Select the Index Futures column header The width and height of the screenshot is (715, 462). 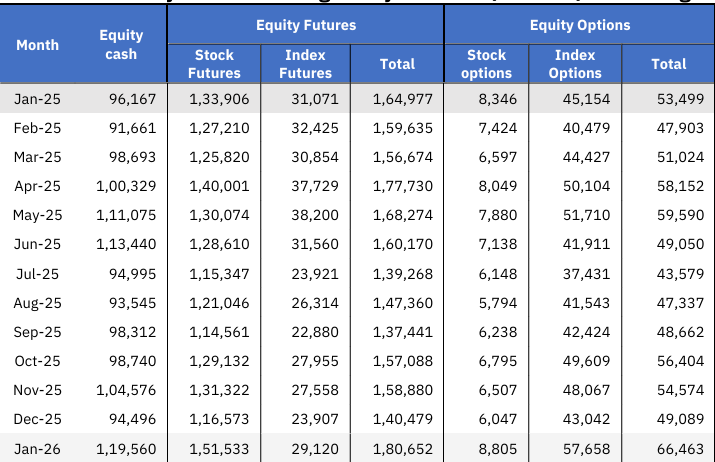click(306, 64)
